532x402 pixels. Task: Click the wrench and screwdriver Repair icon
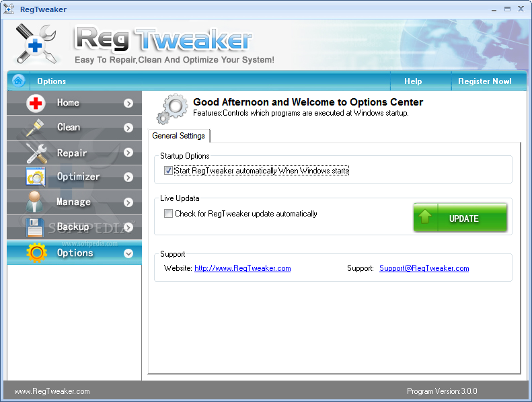pyautogui.click(x=36, y=153)
